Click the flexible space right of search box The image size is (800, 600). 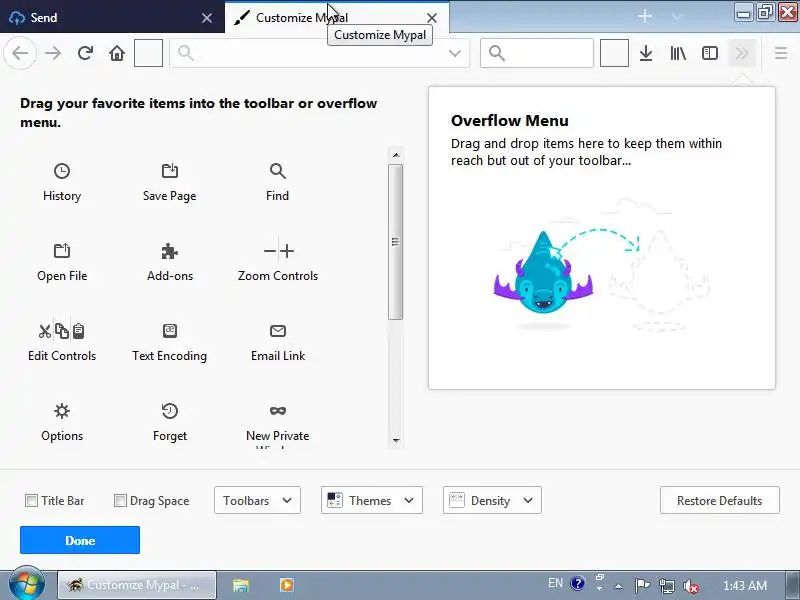pyautogui.click(x=614, y=53)
